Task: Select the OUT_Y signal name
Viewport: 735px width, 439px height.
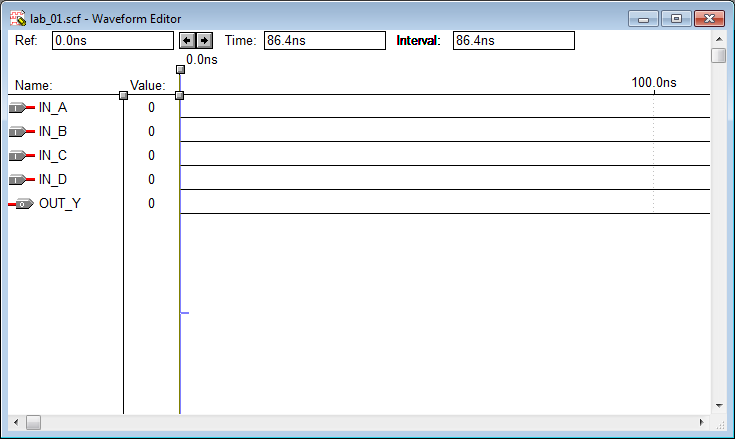Action: pyautogui.click(x=60, y=204)
